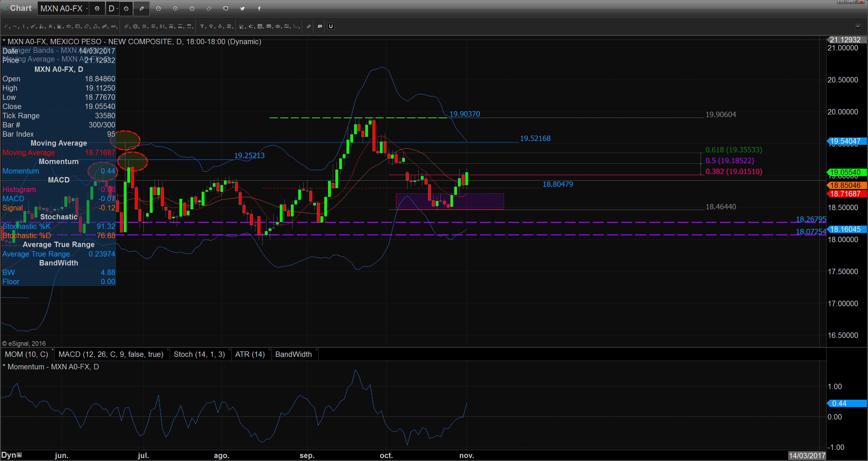Screen dimensions: 868x461
Task: Click the Stochastic %K value 91.32
Action: tap(106, 226)
